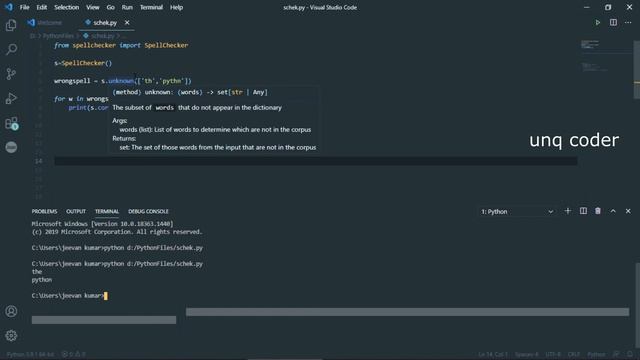Click the feedback icon in status bar
The height and width of the screenshot is (360, 640).
pyautogui.click(x=616, y=354)
